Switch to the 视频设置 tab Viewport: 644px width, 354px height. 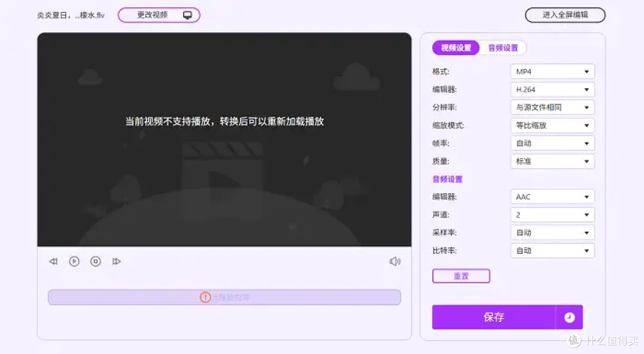tap(456, 48)
